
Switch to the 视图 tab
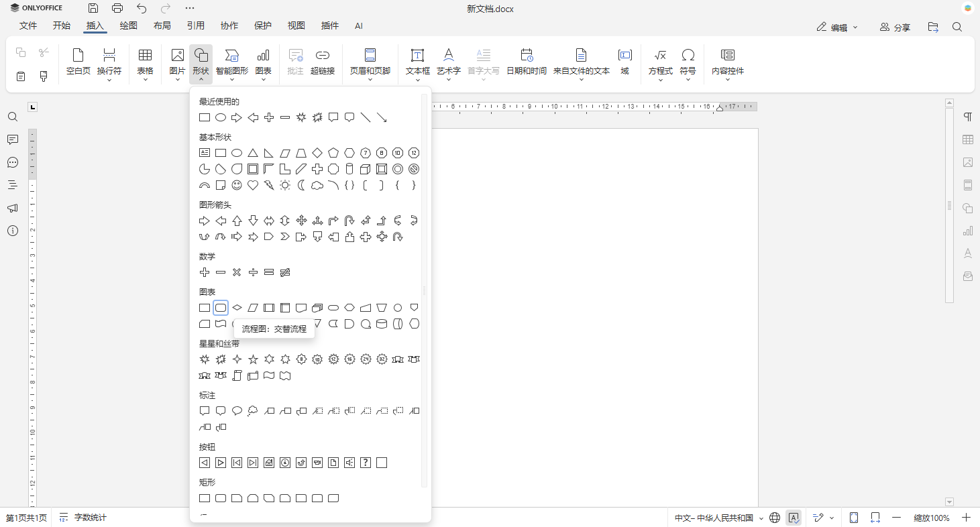pyautogui.click(x=296, y=26)
